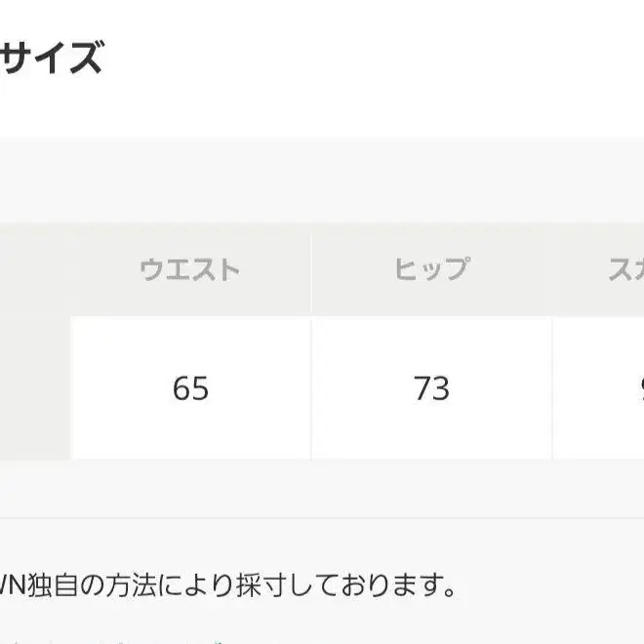The width and height of the screenshot is (644, 644).
Task: Click the hip value 73 cell
Action: tap(431, 388)
